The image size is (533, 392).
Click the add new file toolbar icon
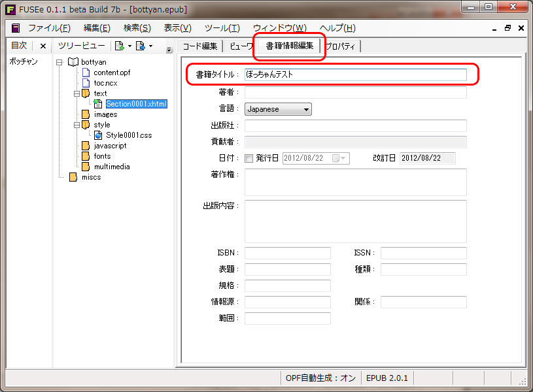[x=119, y=46]
